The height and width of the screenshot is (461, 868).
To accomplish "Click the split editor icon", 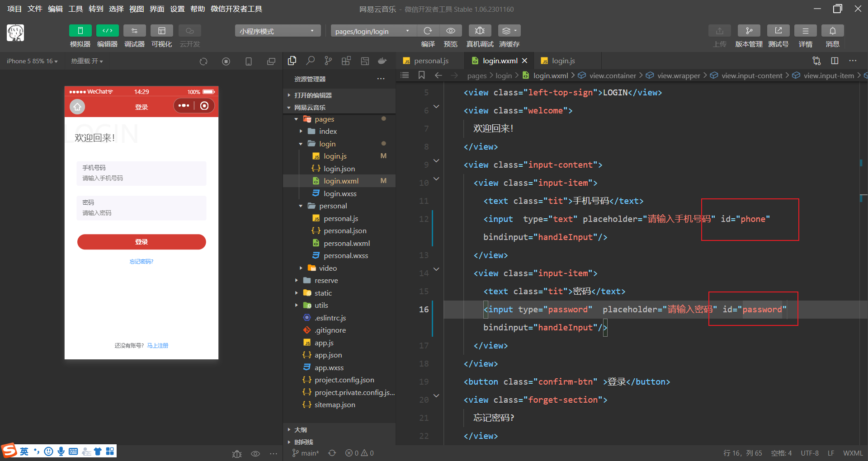I will pyautogui.click(x=835, y=61).
